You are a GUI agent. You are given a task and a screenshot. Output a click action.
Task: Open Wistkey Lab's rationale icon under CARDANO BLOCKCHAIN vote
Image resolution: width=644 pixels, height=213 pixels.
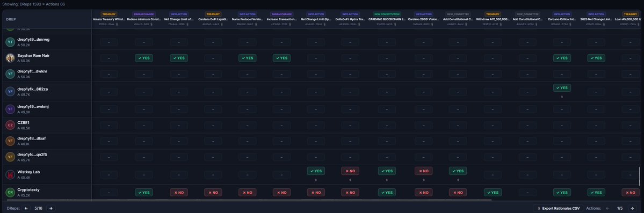pos(387,180)
